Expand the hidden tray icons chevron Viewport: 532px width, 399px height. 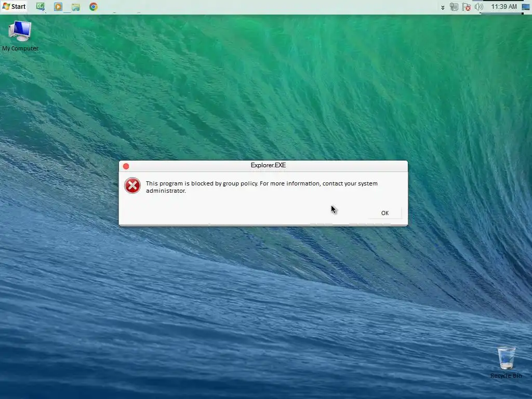443,7
